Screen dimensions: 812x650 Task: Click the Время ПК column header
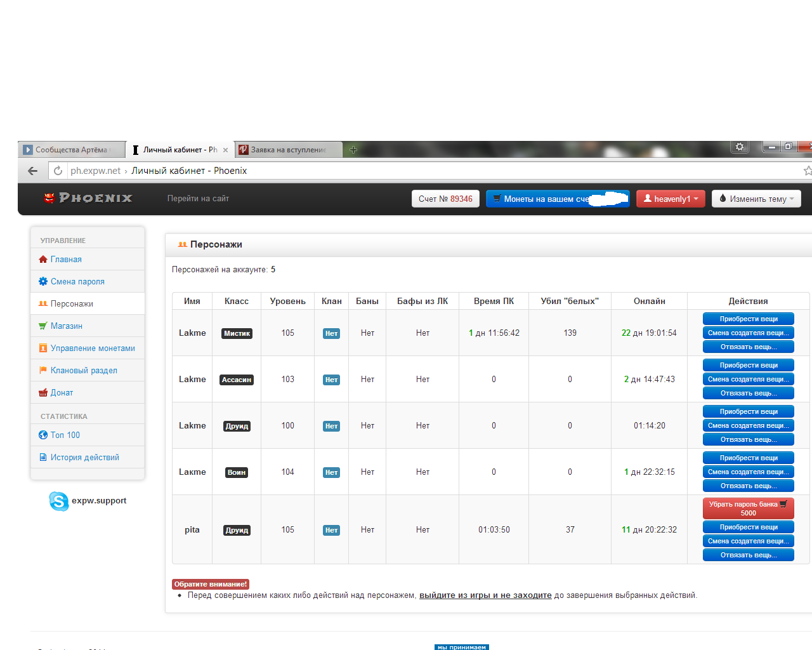(x=494, y=301)
